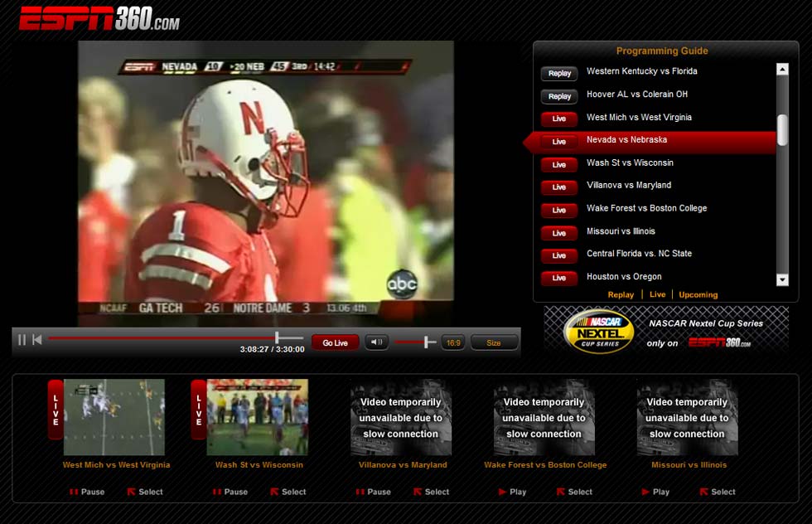Click Wake Forest vs Boston College caption
The width and height of the screenshot is (812, 524).
pos(545,465)
